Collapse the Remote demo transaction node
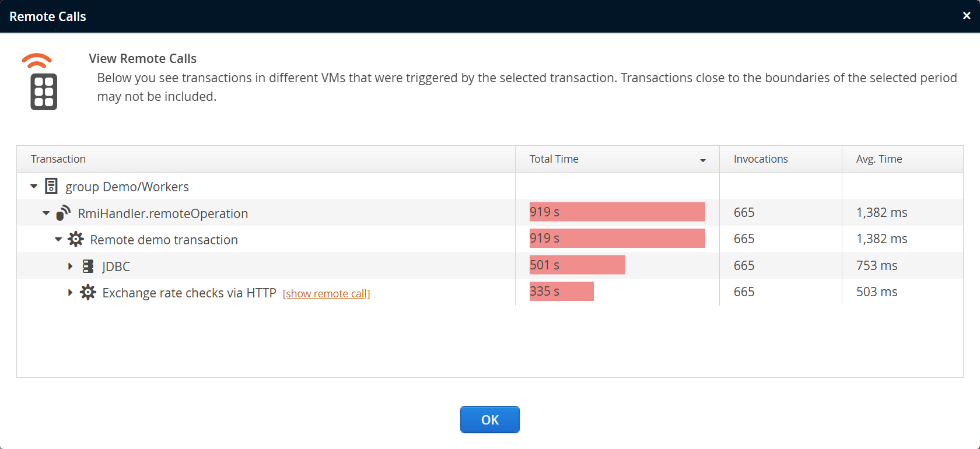 (58, 240)
